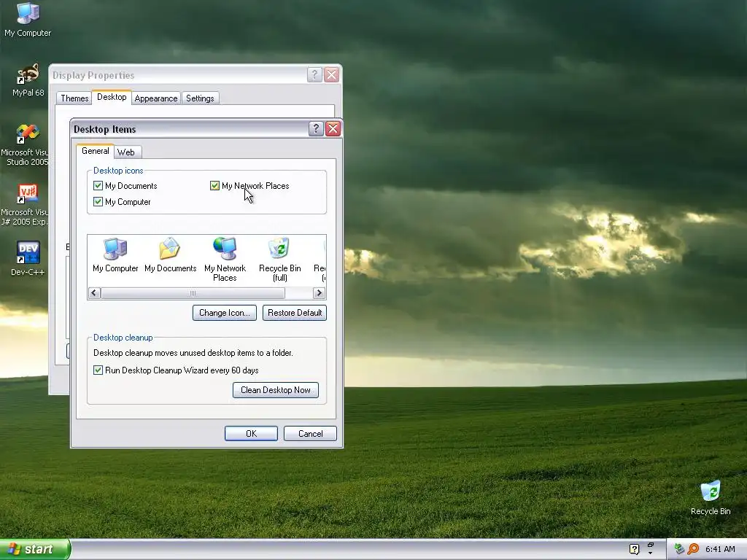Click the Restore Default button
Image resolution: width=747 pixels, height=560 pixels.
click(x=295, y=313)
